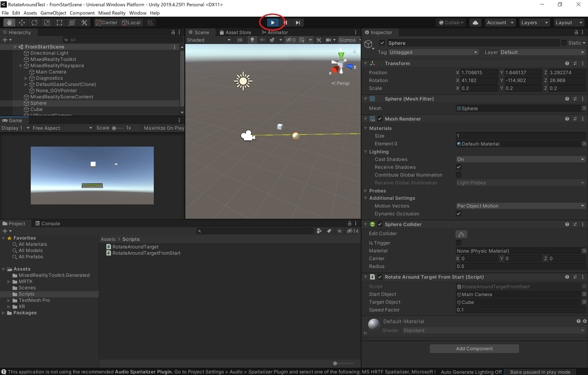The height and width of the screenshot is (375, 588).
Task: Toggle Center pivot mode
Action: point(106,23)
